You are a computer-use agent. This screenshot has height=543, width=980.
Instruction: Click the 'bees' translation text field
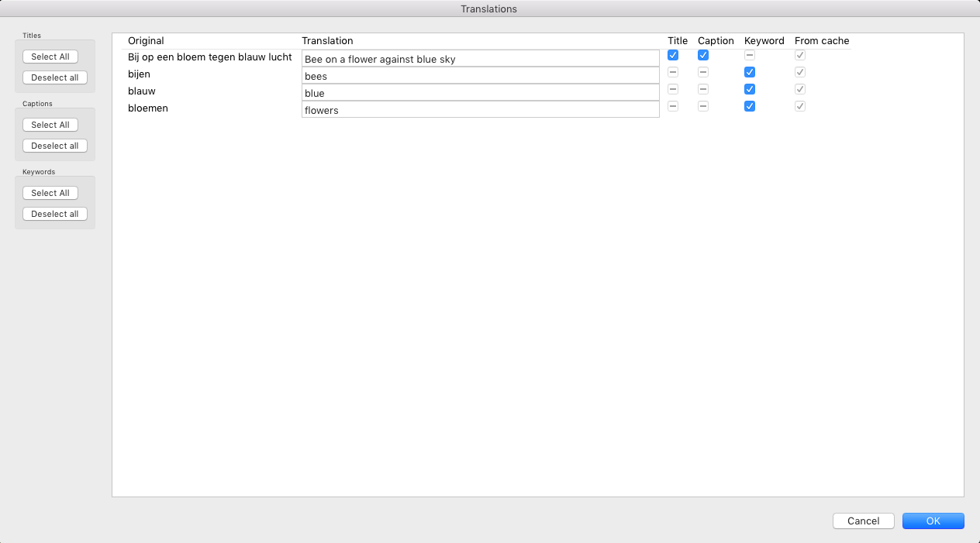click(480, 76)
